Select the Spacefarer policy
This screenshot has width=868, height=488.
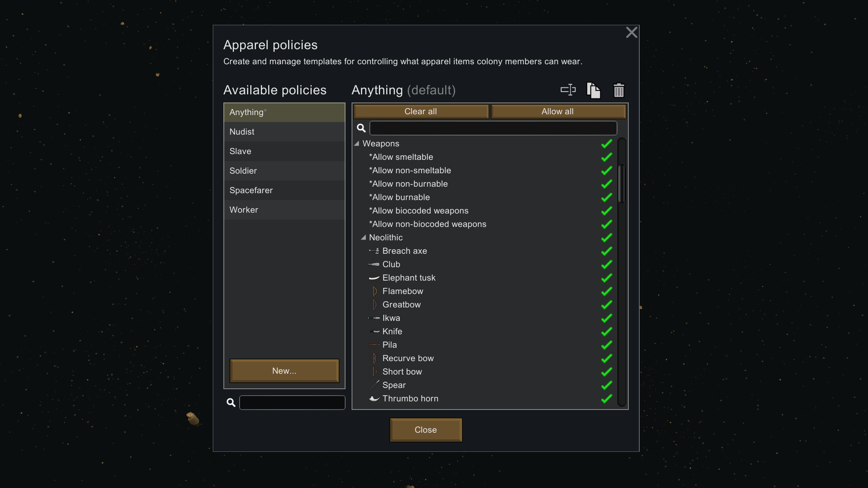284,190
